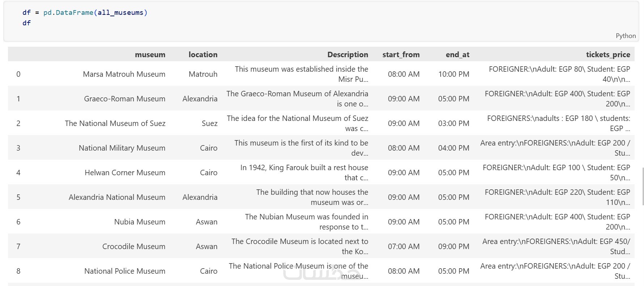Click the "location" column header

pyautogui.click(x=203, y=55)
